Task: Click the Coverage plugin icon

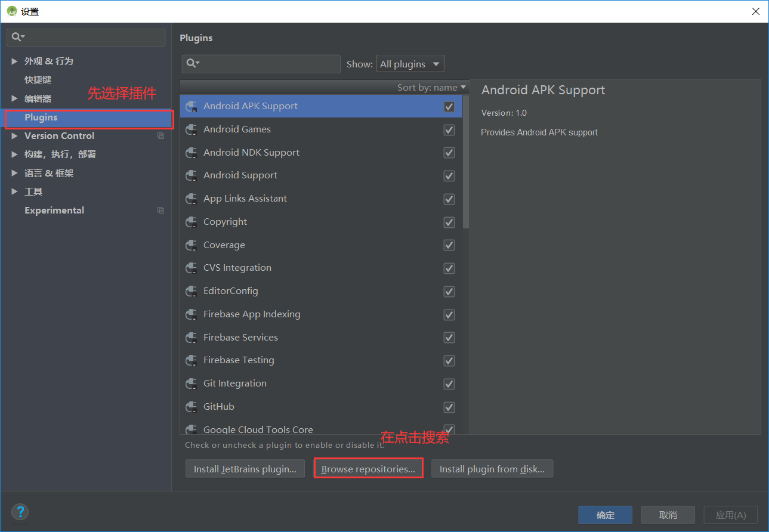Action: click(192, 245)
